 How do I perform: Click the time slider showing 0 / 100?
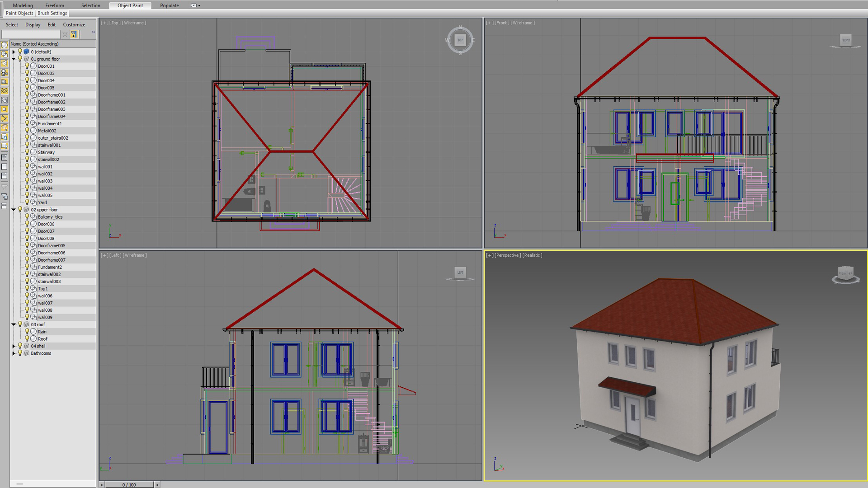(129, 484)
